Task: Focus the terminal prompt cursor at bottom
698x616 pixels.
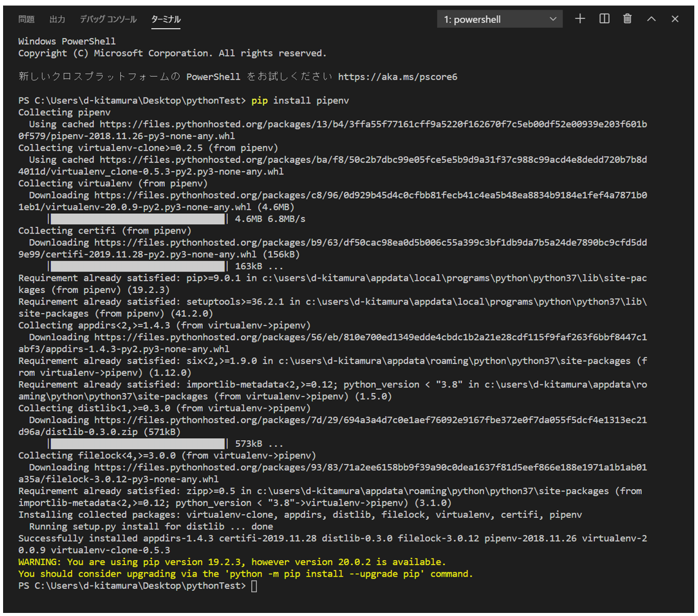Action: coord(254,586)
